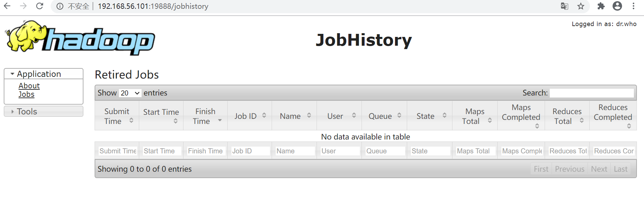Open the translate page icon
The image size is (644, 215).
point(565,6)
